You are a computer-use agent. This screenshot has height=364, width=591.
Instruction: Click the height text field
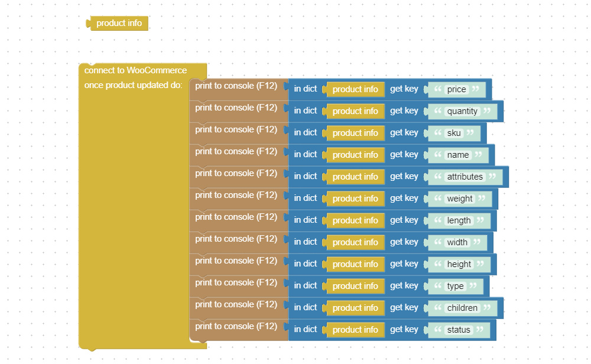[x=459, y=264]
